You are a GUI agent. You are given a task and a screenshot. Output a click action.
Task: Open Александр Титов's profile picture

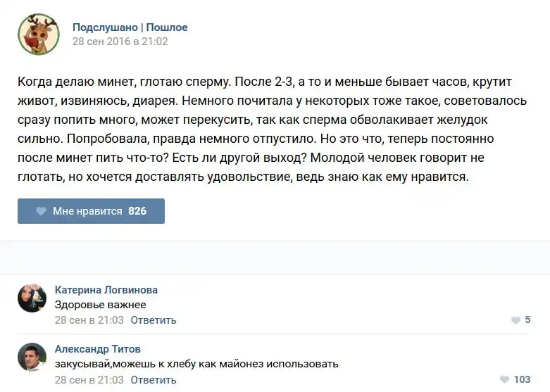pyautogui.click(x=32, y=358)
